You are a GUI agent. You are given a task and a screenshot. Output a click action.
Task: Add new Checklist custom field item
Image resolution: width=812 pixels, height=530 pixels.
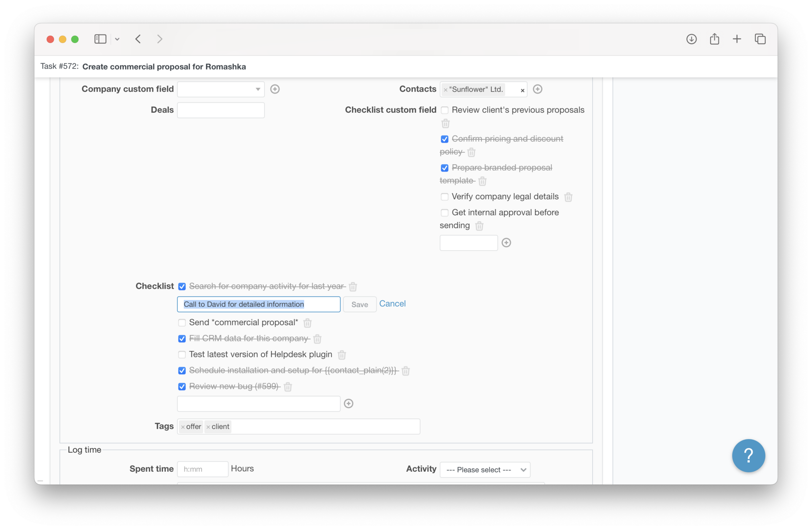506,243
